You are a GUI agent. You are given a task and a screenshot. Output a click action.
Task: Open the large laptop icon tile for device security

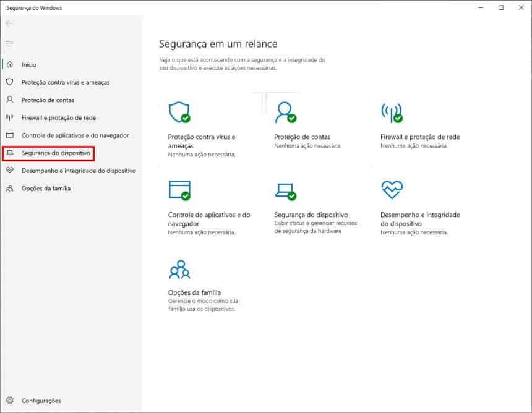click(x=285, y=192)
